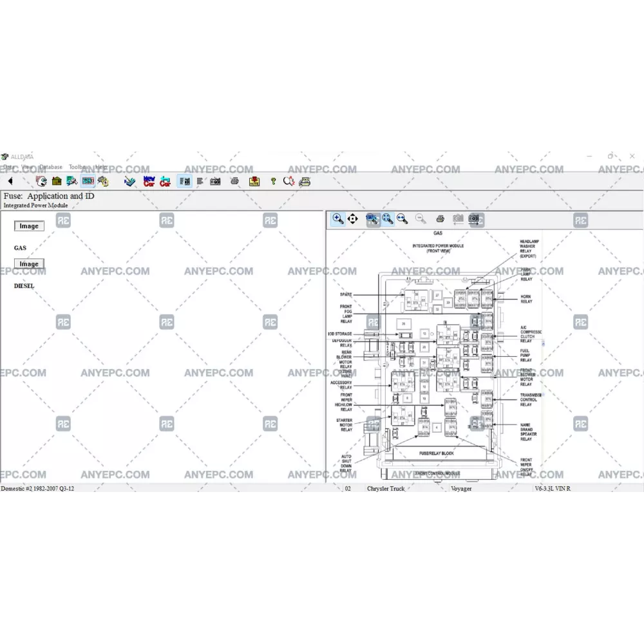
Task: Select the zoom-in magnifier tool
Action: (x=338, y=219)
